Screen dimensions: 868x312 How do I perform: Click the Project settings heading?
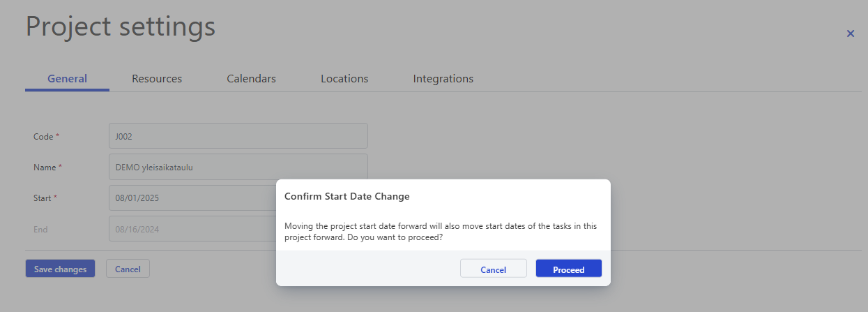pyautogui.click(x=121, y=27)
